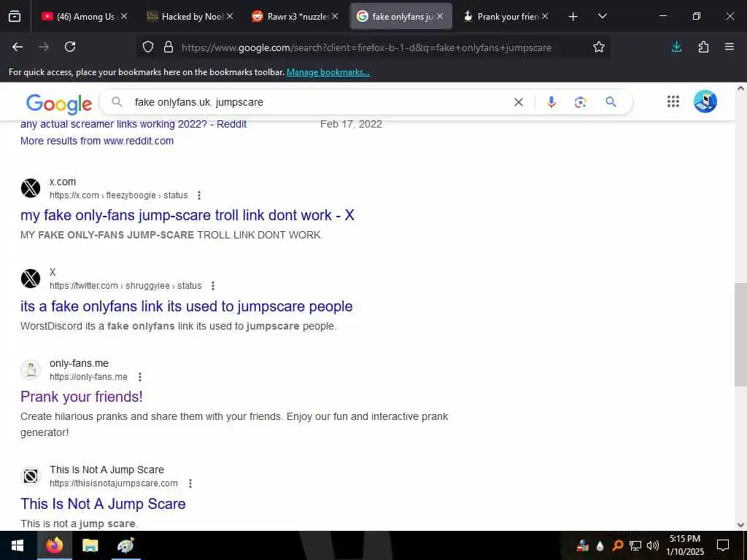Click the https://thisisnotajumpscare.com URL text
The width and height of the screenshot is (747, 560).
pyautogui.click(x=113, y=483)
